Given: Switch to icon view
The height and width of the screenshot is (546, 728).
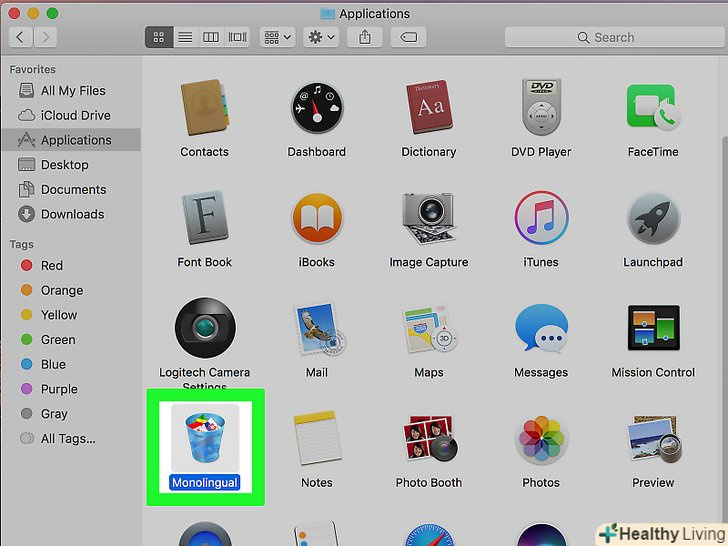Looking at the screenshot, I should point(159,37).
